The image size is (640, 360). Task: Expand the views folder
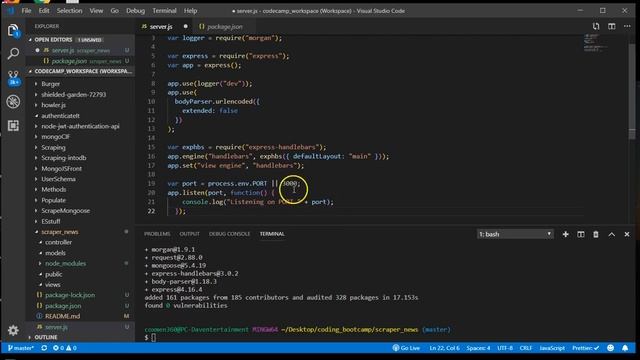53,285
